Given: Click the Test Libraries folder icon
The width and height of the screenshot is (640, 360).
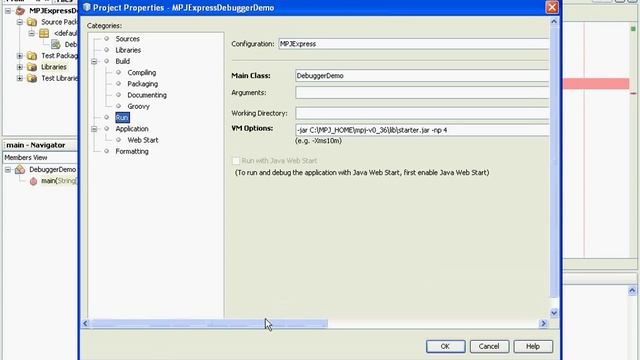Looking at the screenshot, I should pos(32,78).
